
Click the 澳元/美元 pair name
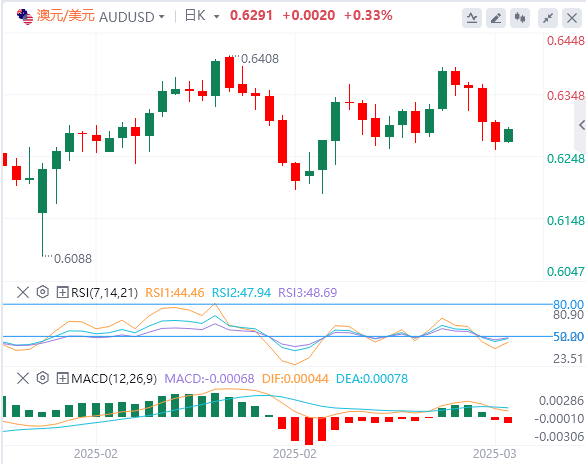(66, 16)
